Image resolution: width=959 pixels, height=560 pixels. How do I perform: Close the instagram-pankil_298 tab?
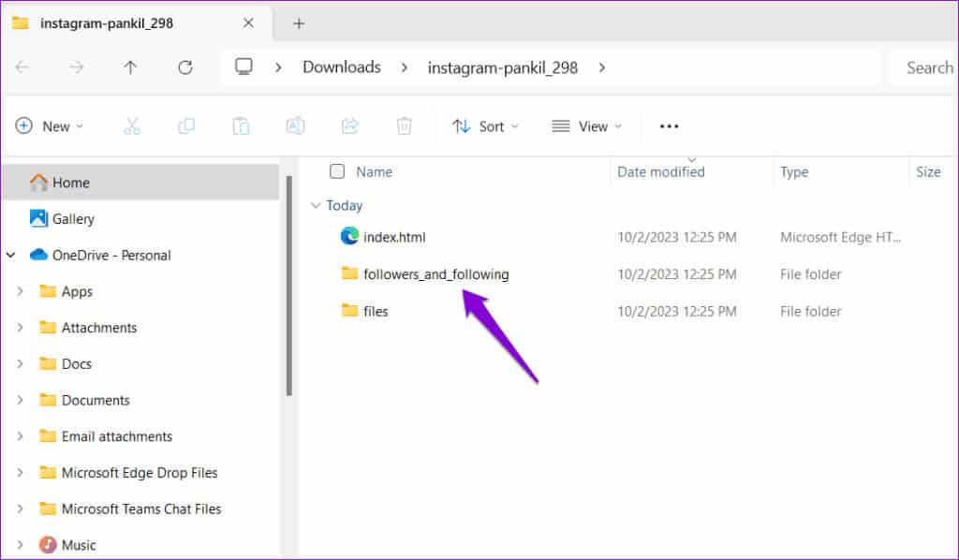[x=248, y=23]
